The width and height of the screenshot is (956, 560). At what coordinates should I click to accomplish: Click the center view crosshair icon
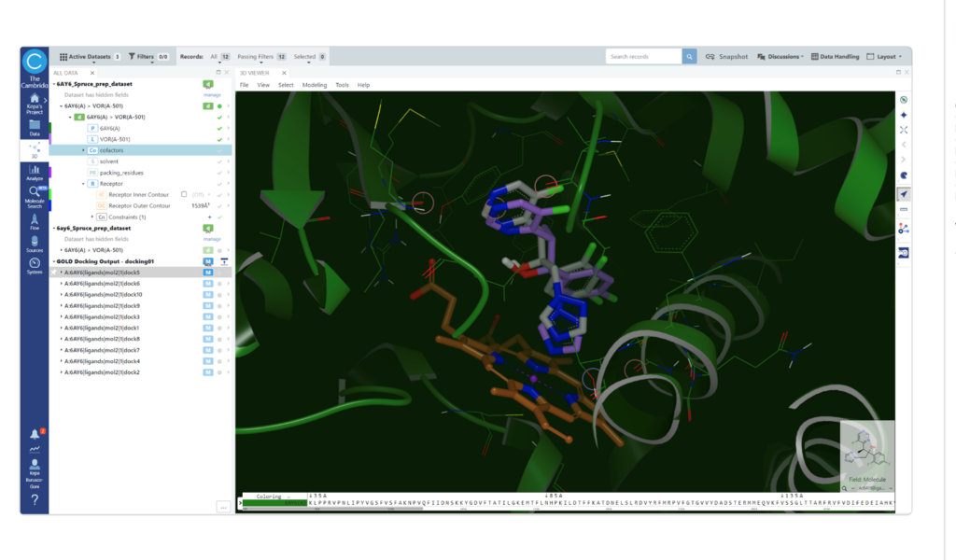point(903,115)
